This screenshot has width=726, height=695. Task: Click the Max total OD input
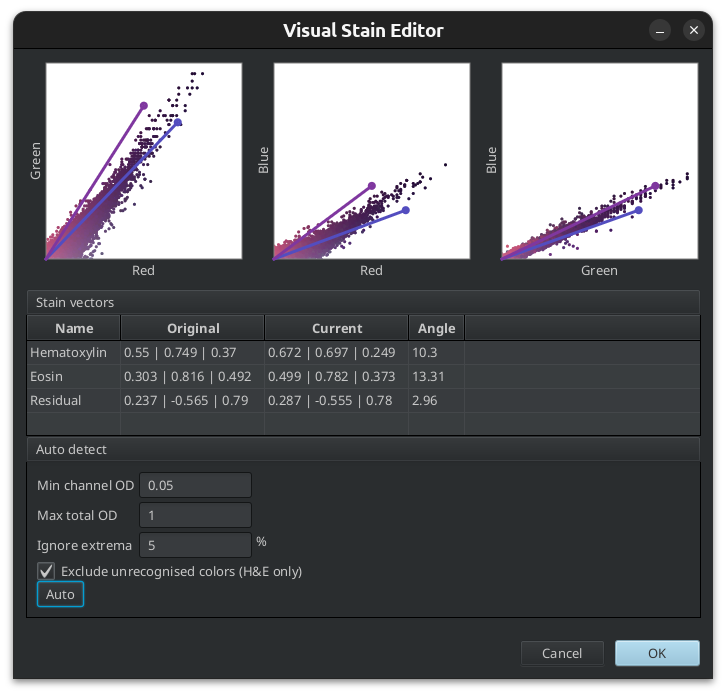point(195,515)
